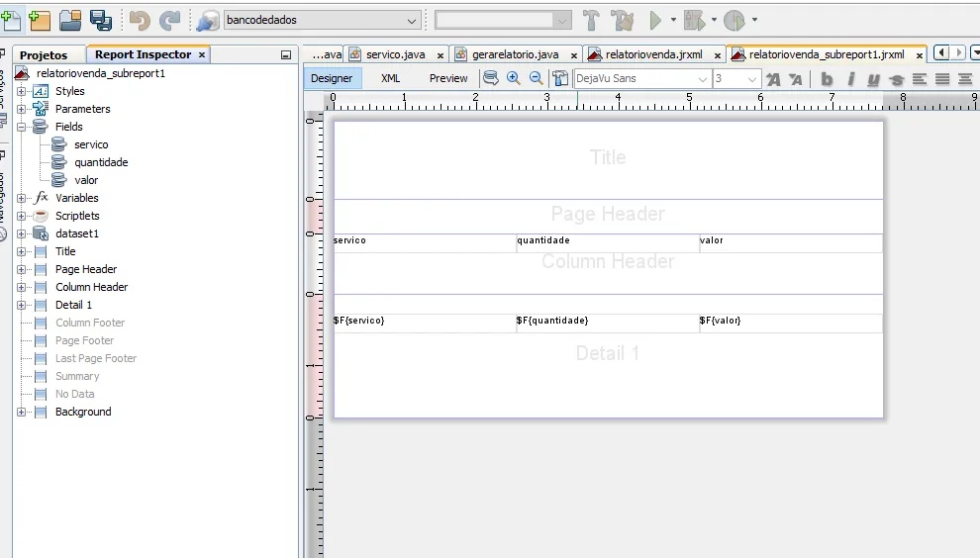Switch to the XML view
Image resolution: width=980 pixels, height=558 pixels.
tap(391, 78)
